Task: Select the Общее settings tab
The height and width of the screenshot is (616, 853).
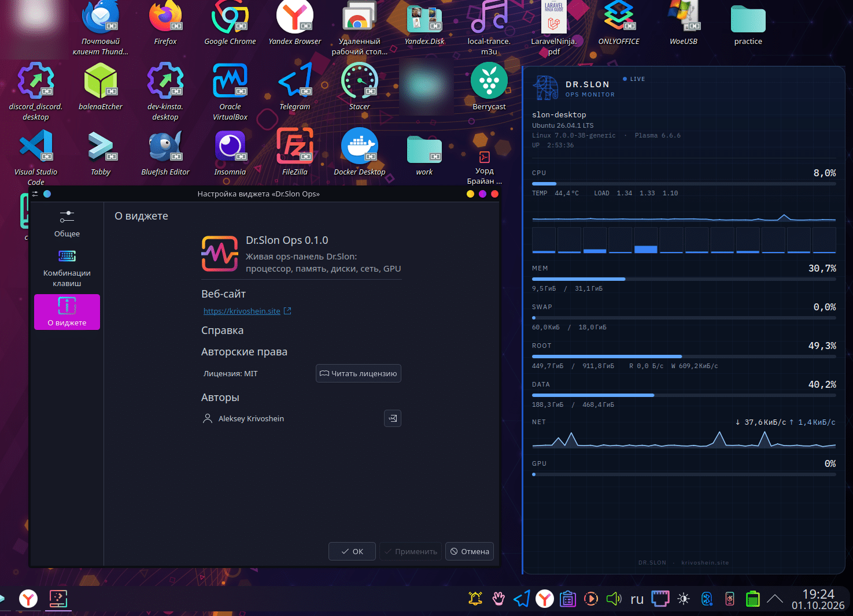Action: (x=67, y=224)
